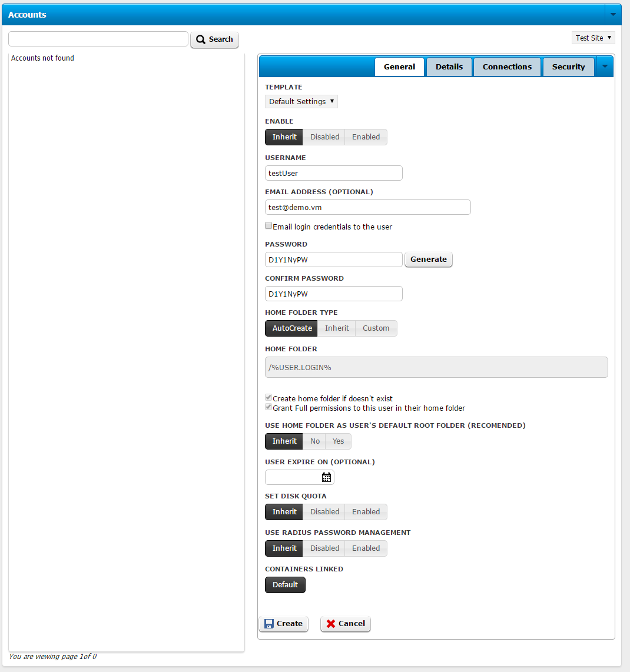Open the Test Site selector dropdown
Image resolution: width=630 pixels, height=672 pixels.
click(x=593, y=38)
